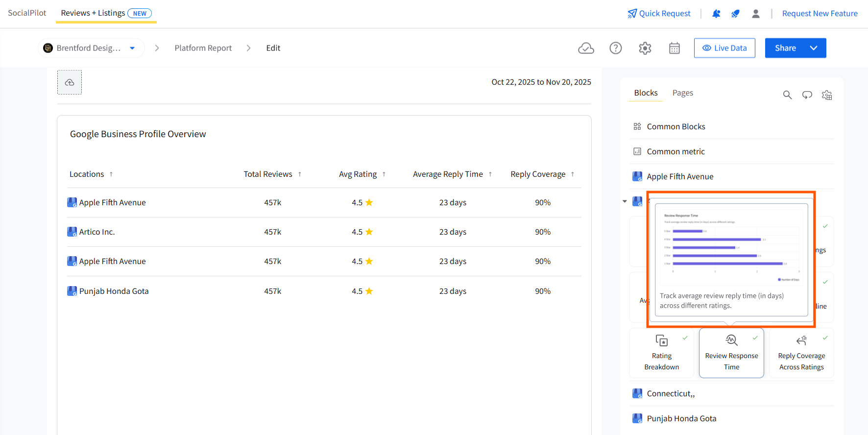Click Google Business Profile Overview title
Screen dimensions: 868x435
coord(138,134)
